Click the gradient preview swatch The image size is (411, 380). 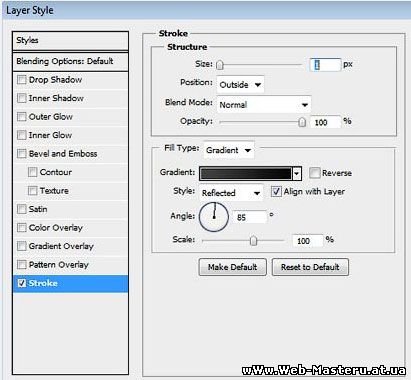pos(246,174)
